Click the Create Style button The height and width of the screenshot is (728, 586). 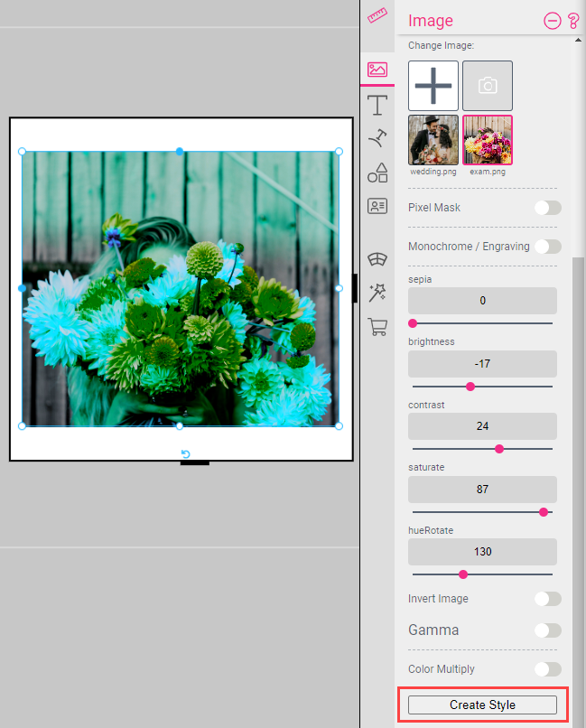pyautogui.click(x=482, y=705)
